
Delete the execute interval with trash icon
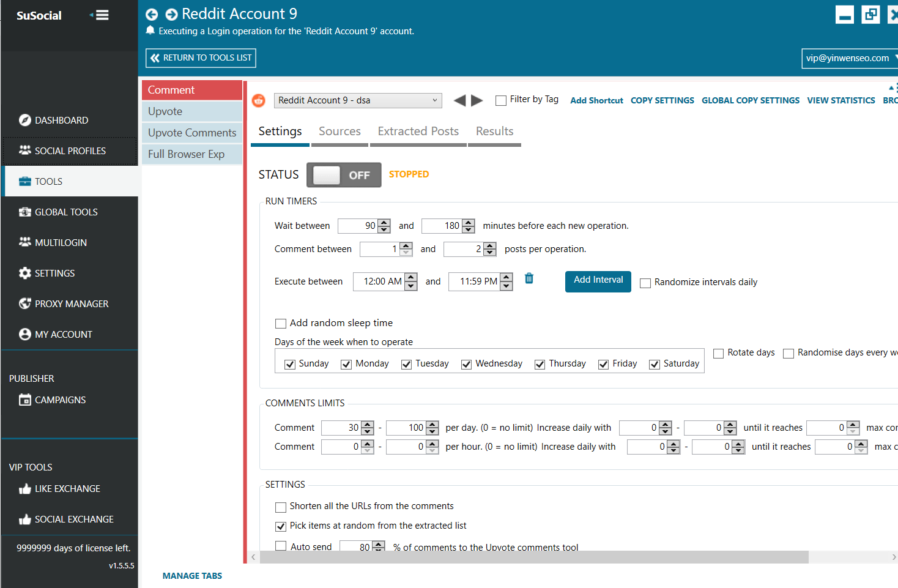click(529, 278)
